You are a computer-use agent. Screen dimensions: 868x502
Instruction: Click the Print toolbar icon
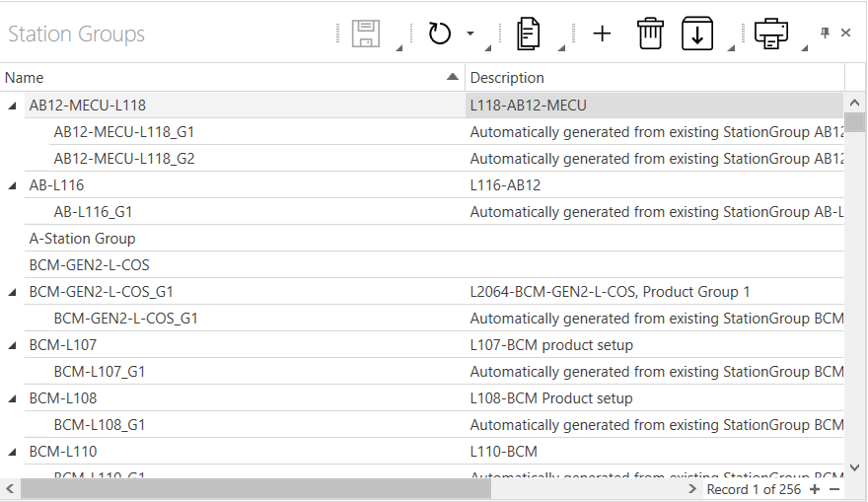coord(771,34)
